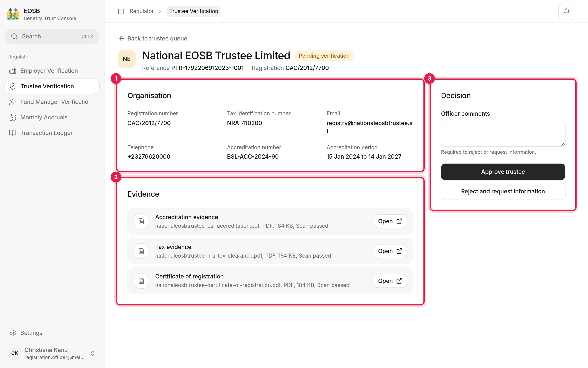
Task: Approve the trustee
Action: 503,172
